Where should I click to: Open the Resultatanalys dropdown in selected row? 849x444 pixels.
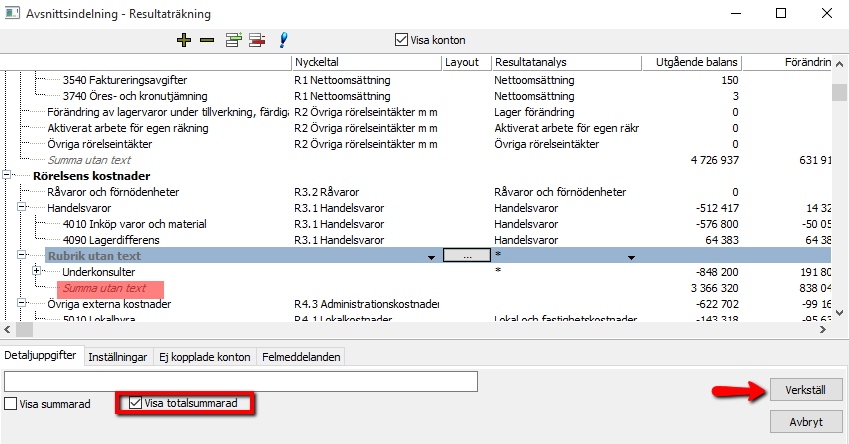(631, 258)
